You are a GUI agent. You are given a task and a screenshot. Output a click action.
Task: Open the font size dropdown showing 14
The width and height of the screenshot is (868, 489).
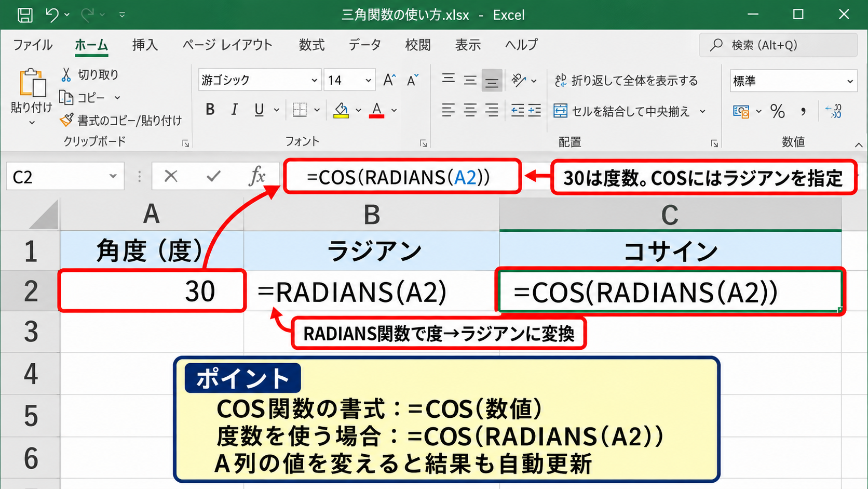[368, 81]
